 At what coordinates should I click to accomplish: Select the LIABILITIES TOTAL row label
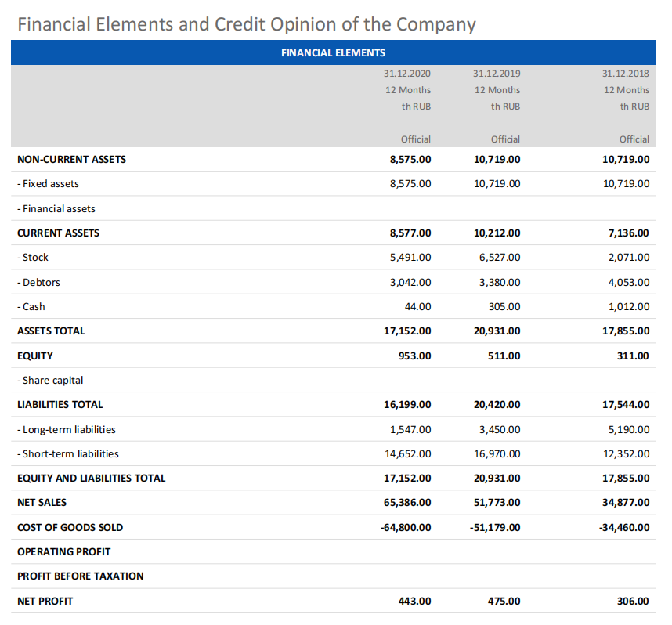pos(60,405)
